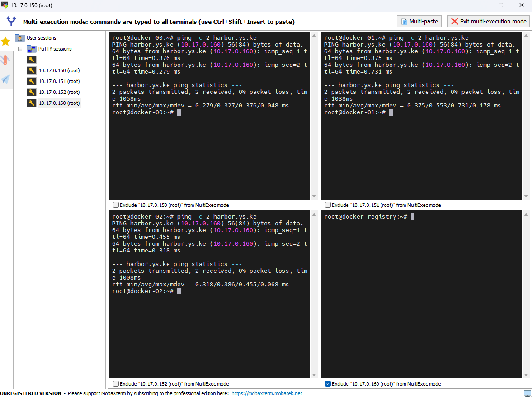Click key icon next to 10.17.0.151 (root)
This screenshot has height=397, width=532.
point(32,81)
